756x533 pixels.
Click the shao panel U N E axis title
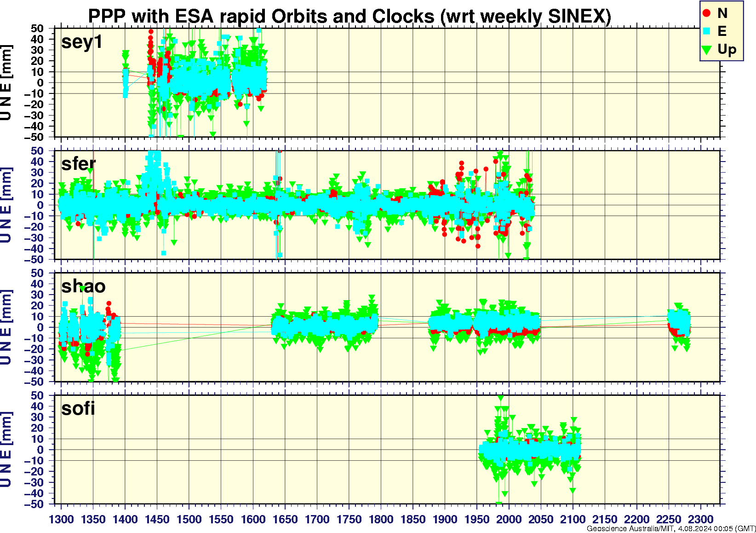[6, 327]
